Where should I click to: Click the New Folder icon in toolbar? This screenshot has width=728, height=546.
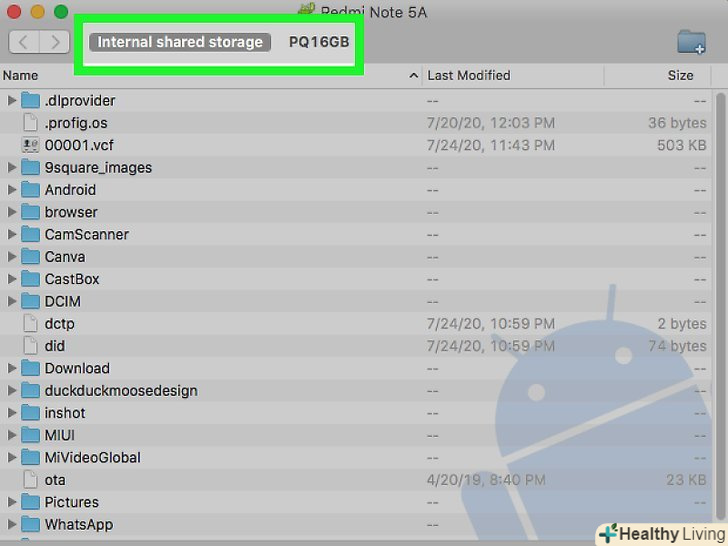(691, 42)
